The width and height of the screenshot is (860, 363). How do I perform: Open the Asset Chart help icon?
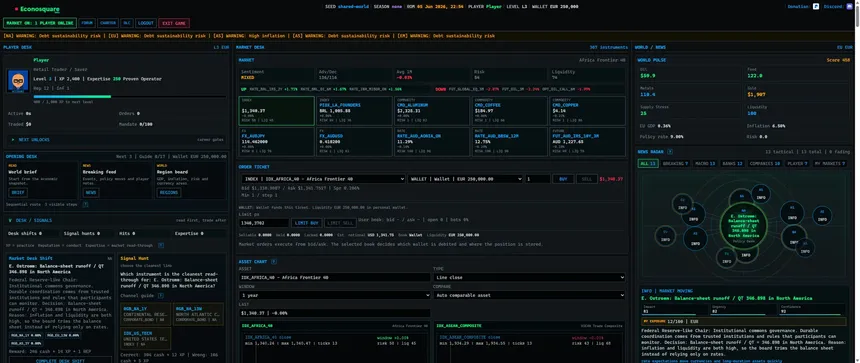point(274,262)
